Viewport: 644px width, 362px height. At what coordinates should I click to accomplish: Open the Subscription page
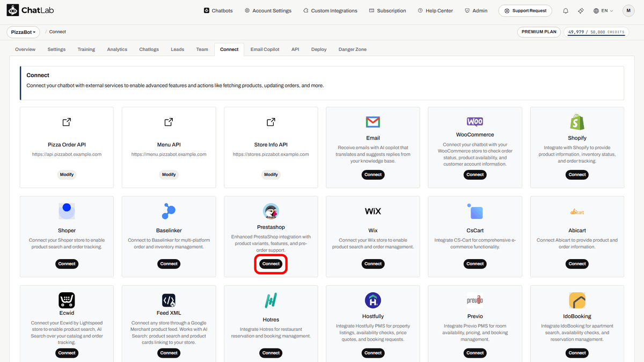387,11
